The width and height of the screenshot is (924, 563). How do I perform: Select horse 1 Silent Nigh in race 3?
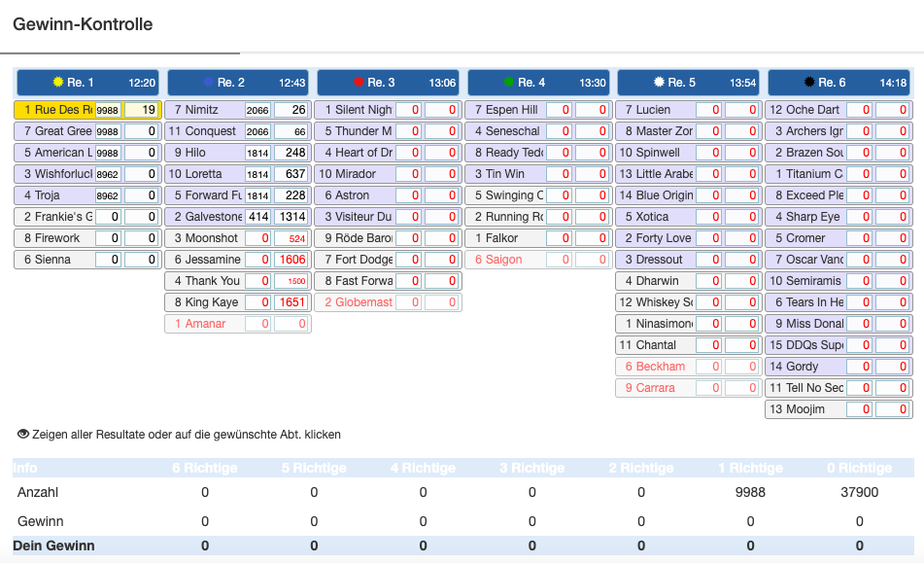click(389, 110)
